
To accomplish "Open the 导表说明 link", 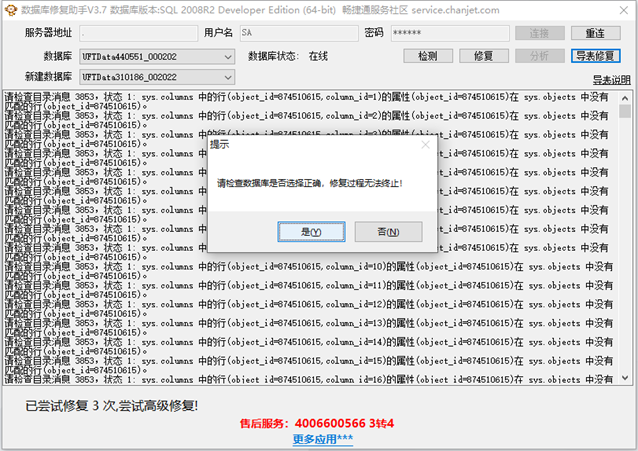I will pyautogui.click(x=611, y=80).
